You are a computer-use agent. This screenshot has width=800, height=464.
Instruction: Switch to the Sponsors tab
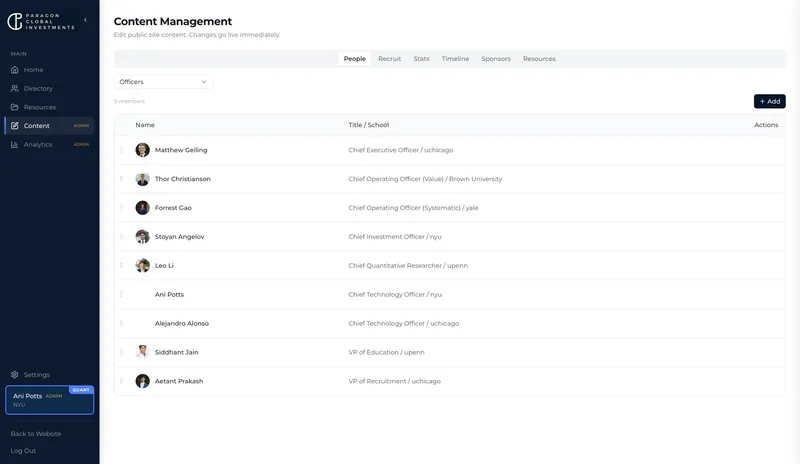tap(496, 59)
